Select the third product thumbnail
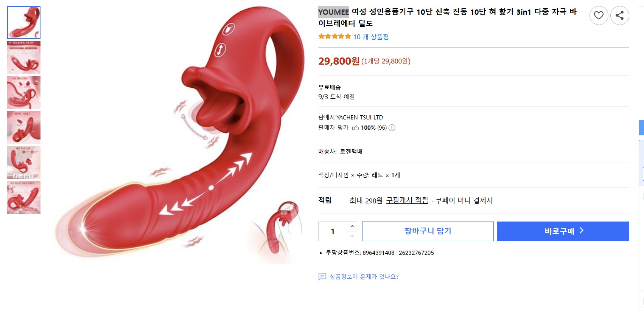The width and height of the screenshot is (644, 310). point(24,92)
